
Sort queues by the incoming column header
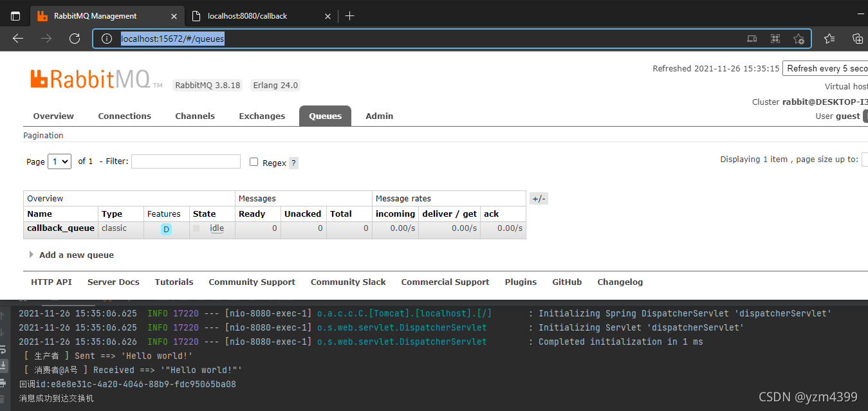395,214
